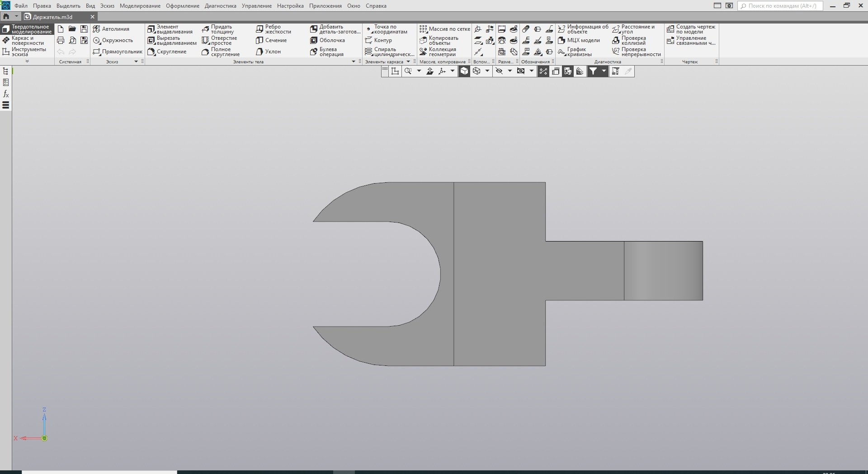This screenshot has width=868, height=474.
Task: Toggle the Твердотельное моделирование toolset
Action: 27,29
